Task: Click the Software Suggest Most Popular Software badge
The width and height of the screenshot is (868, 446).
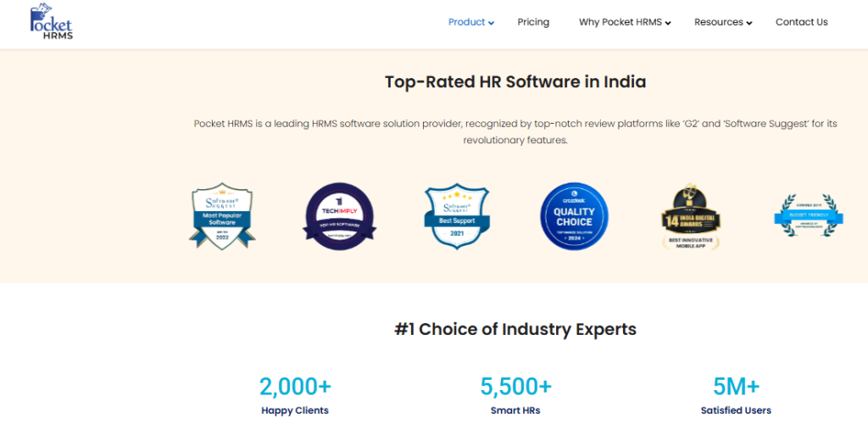Action: 222,216
